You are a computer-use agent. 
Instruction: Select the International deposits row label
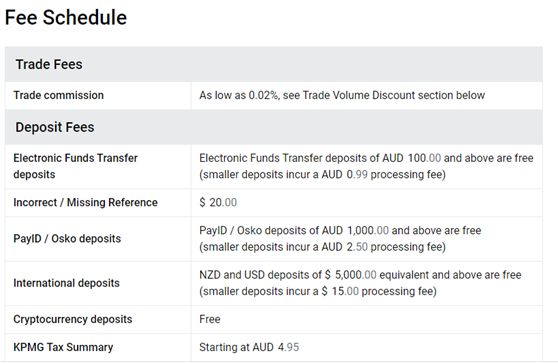coord(67,283)
